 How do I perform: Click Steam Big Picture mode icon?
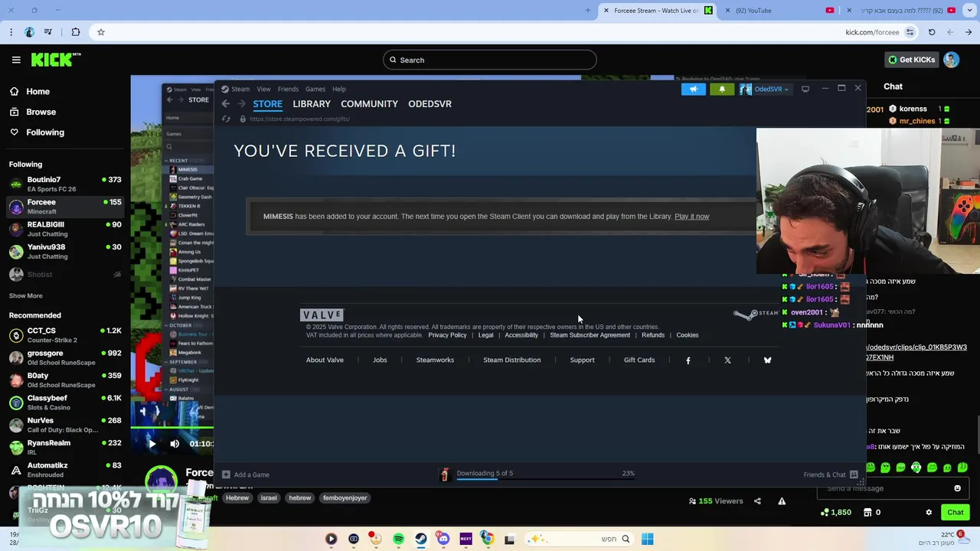pos(805,89)
